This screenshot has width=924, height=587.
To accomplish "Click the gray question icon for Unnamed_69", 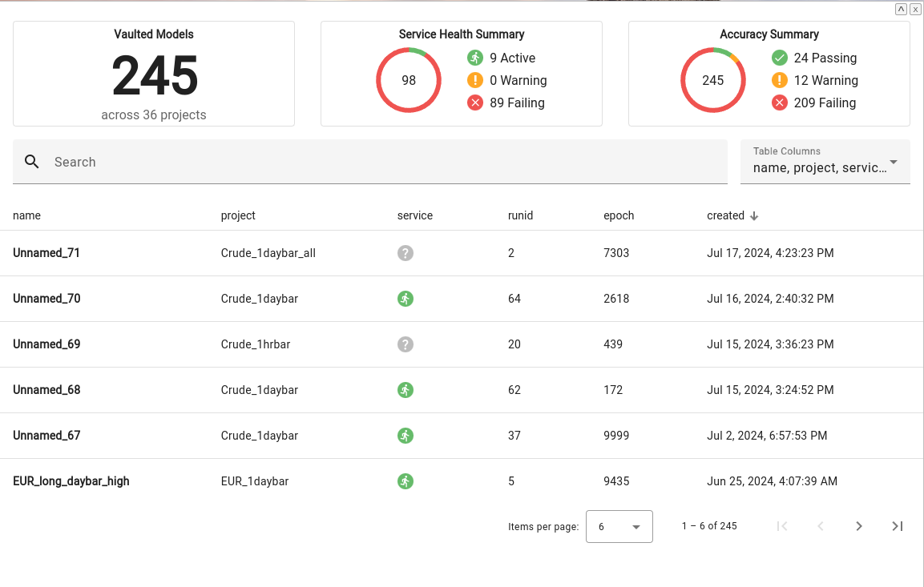I will pos(406,344).
